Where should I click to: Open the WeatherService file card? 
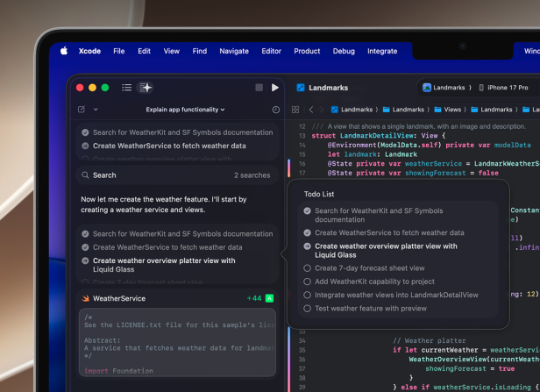[177, 298]
